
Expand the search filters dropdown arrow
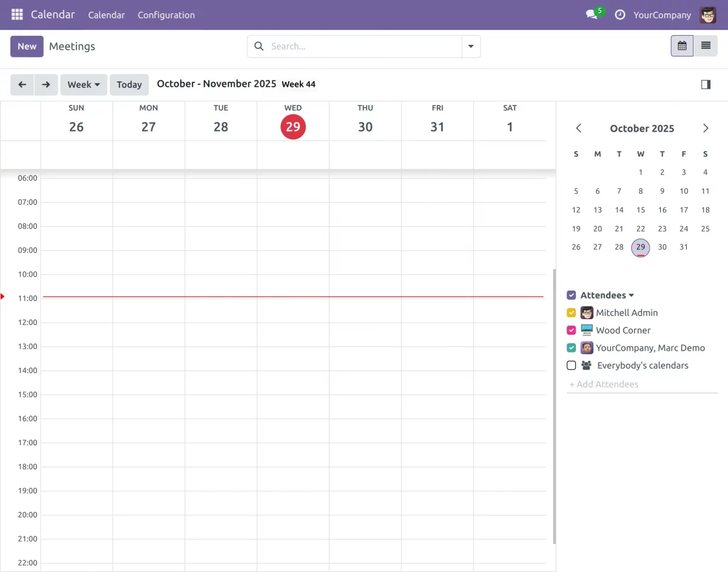(x=471, y=46)
